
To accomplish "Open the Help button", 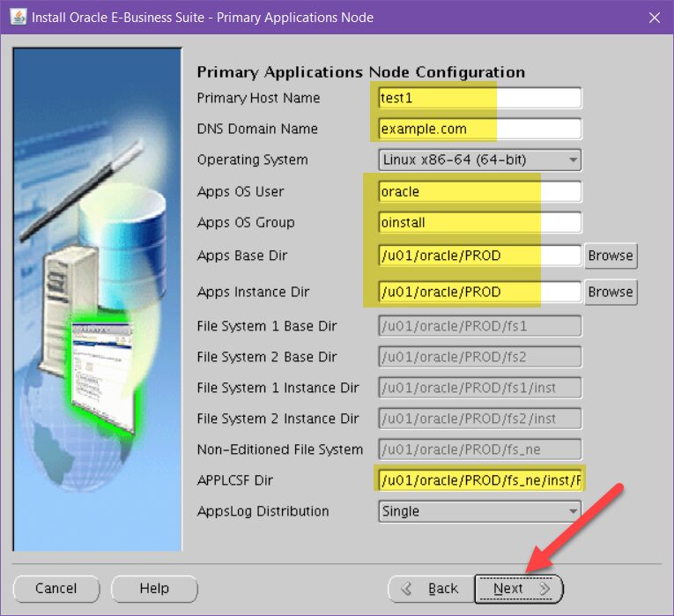I will point(154,589).
